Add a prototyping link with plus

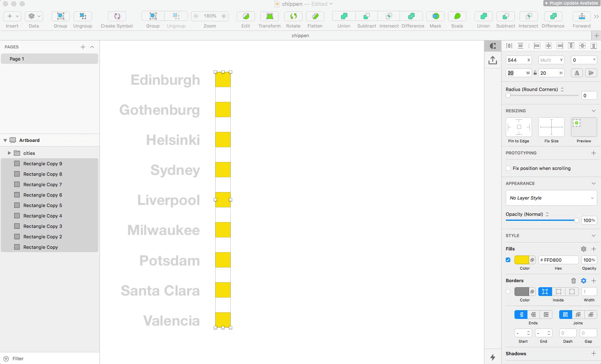coord(593,153)
